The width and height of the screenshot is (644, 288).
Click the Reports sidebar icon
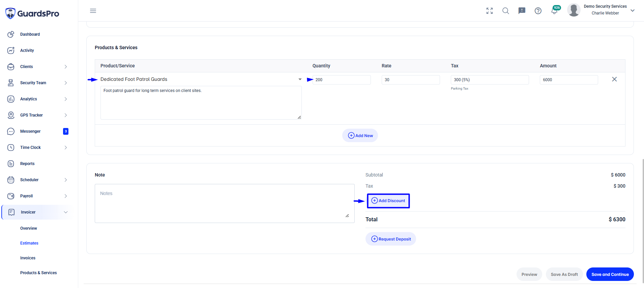click(x=11, y=164)
